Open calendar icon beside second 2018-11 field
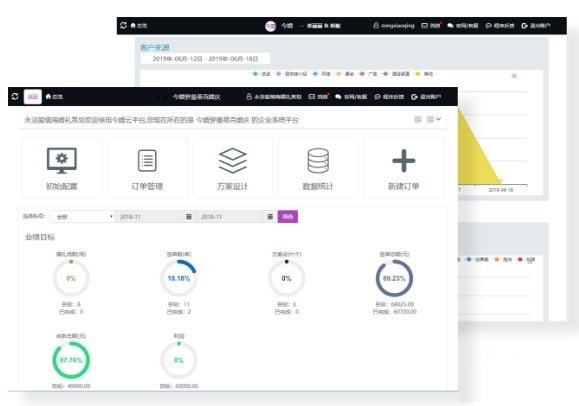The height and width of the screenshot is (406, 579). [x=270, y=217]
